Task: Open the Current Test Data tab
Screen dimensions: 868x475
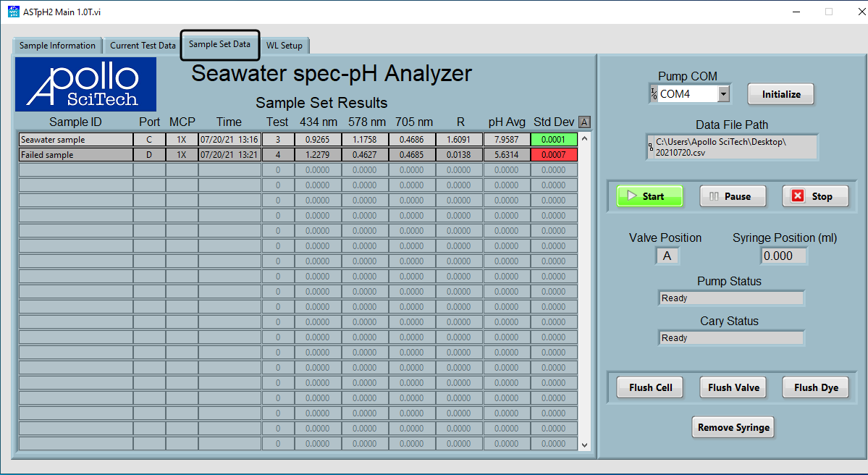Action: (x=143, y=46)
